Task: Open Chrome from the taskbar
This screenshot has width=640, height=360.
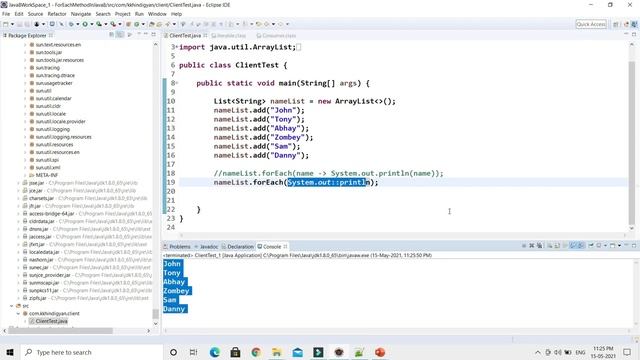Action: coord(256,352)
